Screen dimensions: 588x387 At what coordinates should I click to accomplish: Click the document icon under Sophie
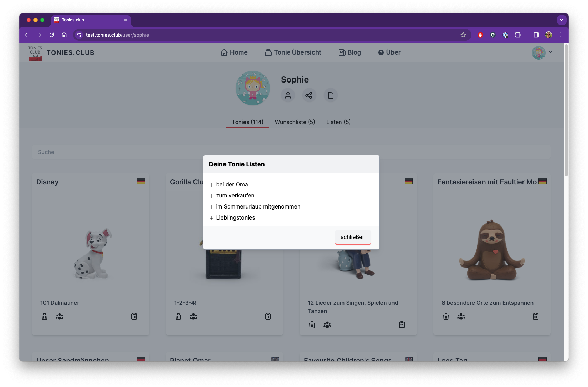click(x=330, y=95)
